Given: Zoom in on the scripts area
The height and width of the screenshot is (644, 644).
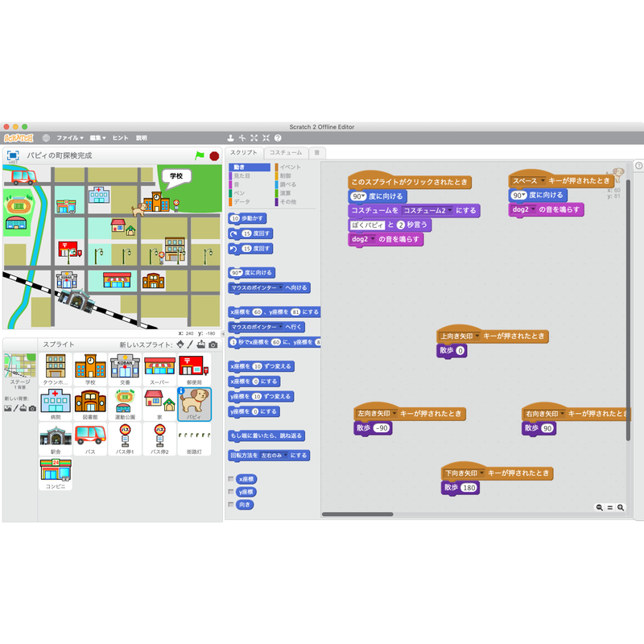Looking at the screenshot, I should click(621, 508).
